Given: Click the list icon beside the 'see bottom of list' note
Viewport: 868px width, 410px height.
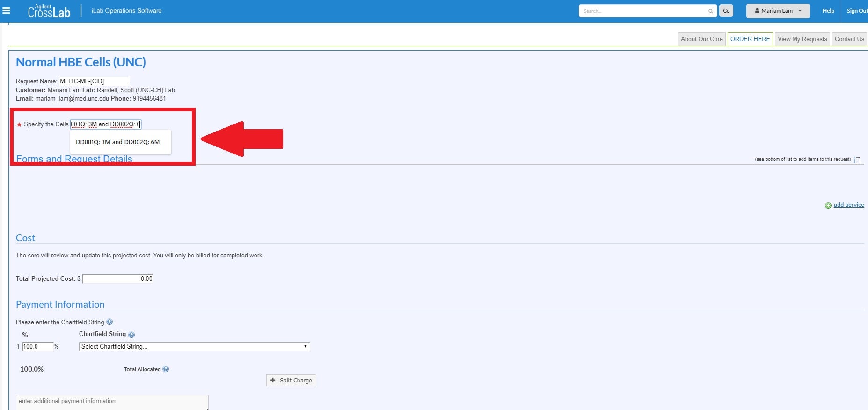Looking at the screenshot, I should click(x=857, y=160).
